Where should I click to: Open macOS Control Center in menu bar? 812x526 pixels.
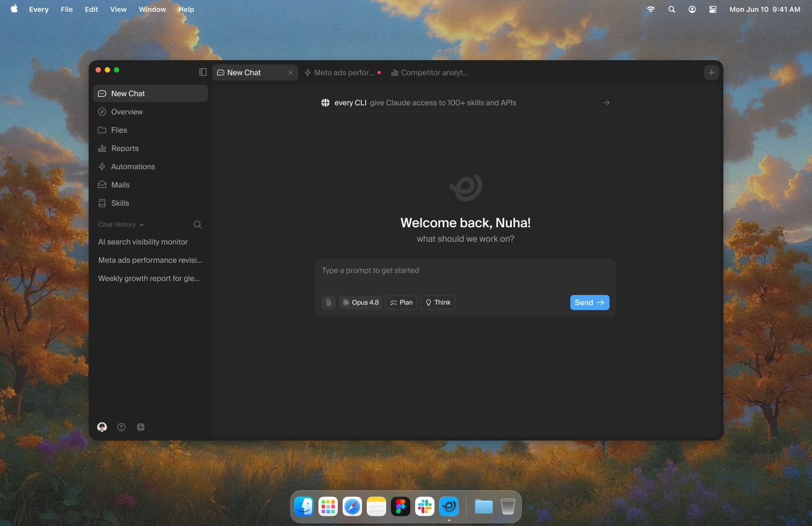click(x=713, y=9)
